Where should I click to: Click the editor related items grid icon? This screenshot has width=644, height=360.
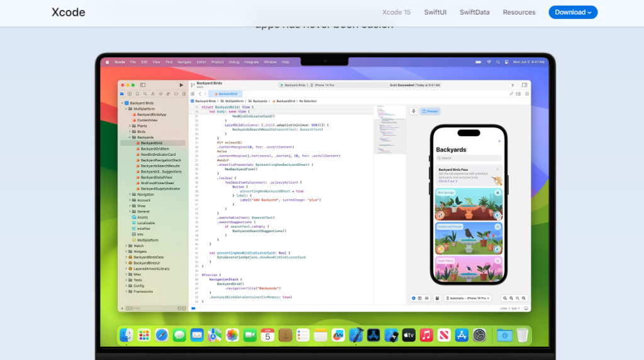[192, 94]
